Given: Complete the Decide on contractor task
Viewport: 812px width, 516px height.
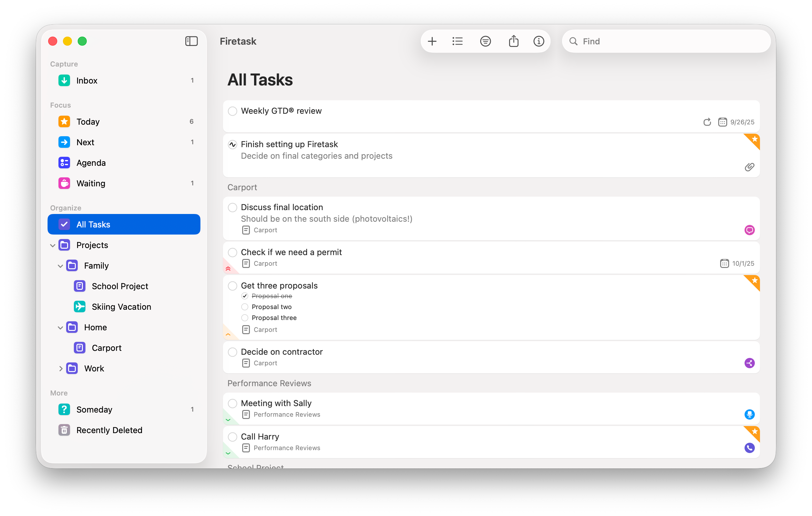Looking at the screenshot, I should pos(232,352).
